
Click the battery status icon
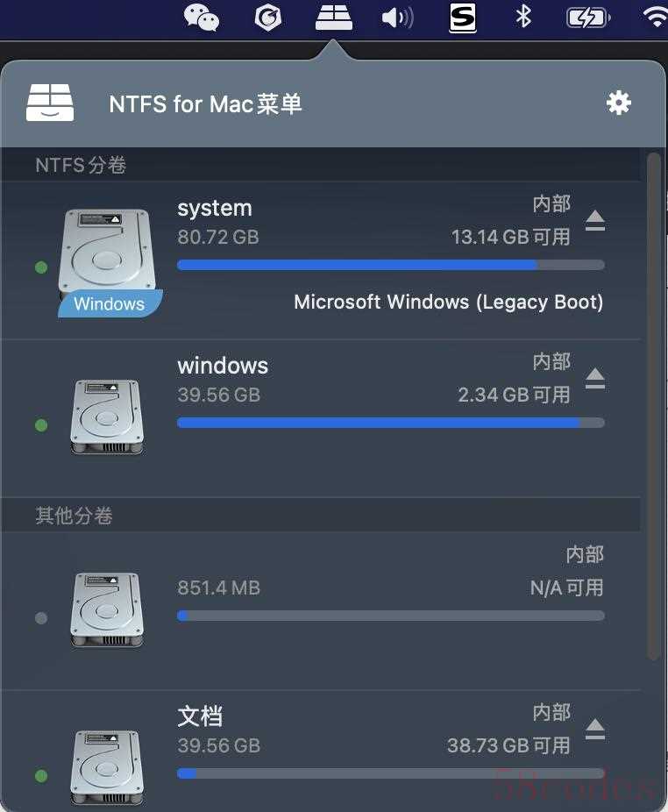pos(586,18)
